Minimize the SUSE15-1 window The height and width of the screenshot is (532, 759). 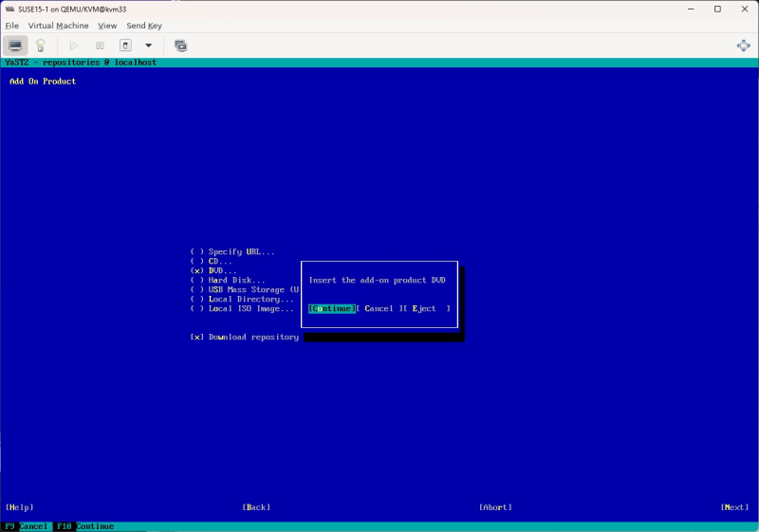pos(691,9)
